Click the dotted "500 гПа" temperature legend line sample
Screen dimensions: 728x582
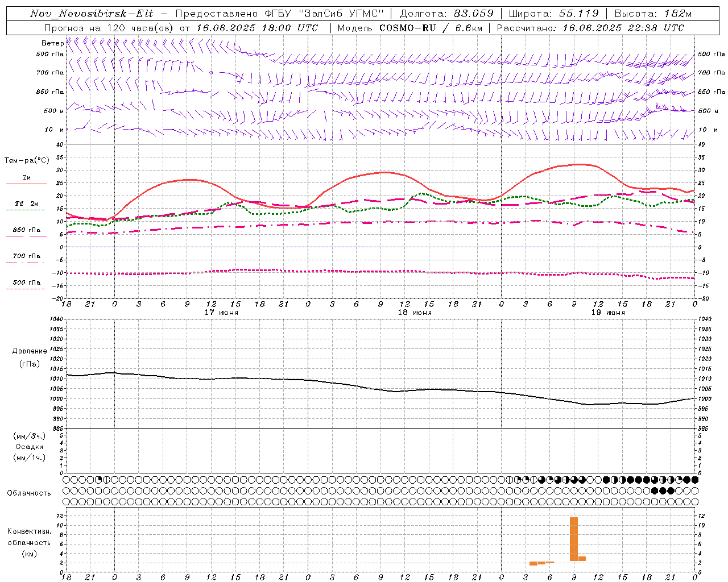click(x=26, y=289)
